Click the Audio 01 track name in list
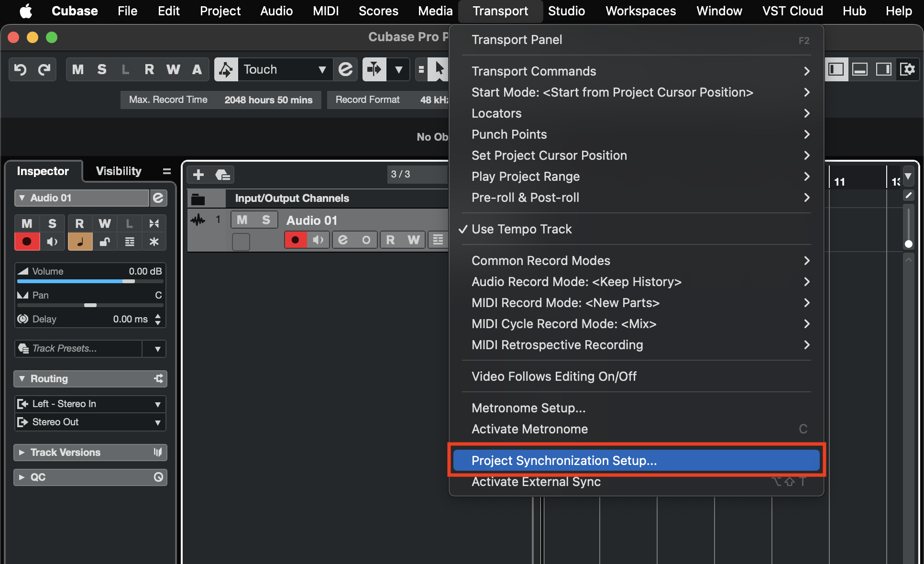The height and width of the screenshot is (564, 924). coord(312,220)
